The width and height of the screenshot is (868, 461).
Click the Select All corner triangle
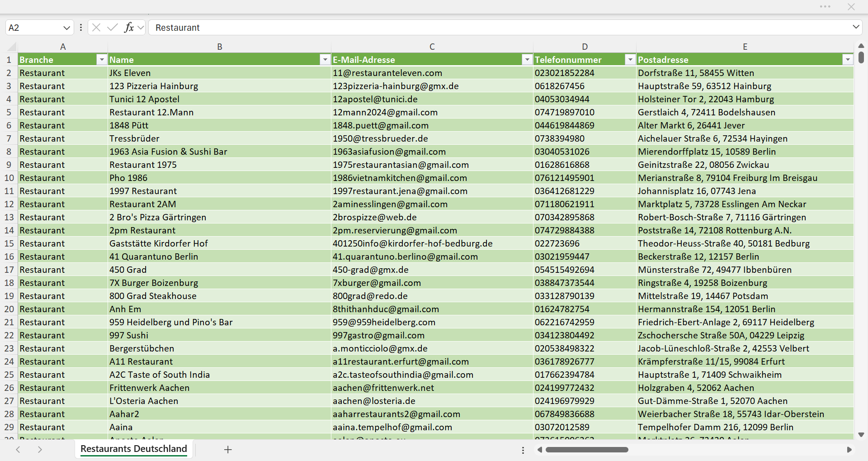tap(12, 47)
